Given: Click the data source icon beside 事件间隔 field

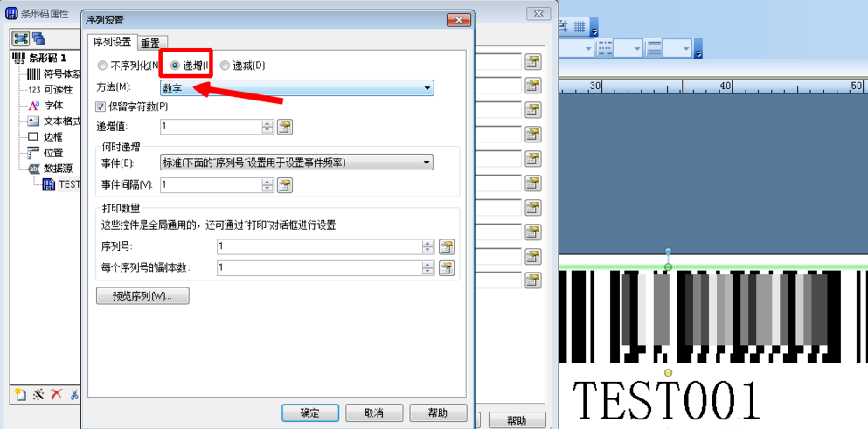Looking at the screenshot, I should pyautogui.click(x=285, y=185).
